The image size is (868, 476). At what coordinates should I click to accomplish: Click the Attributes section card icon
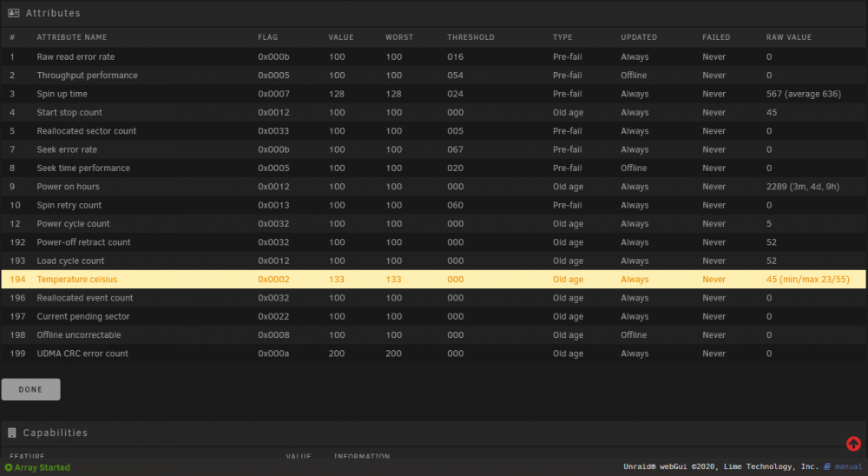pos(14,13)
